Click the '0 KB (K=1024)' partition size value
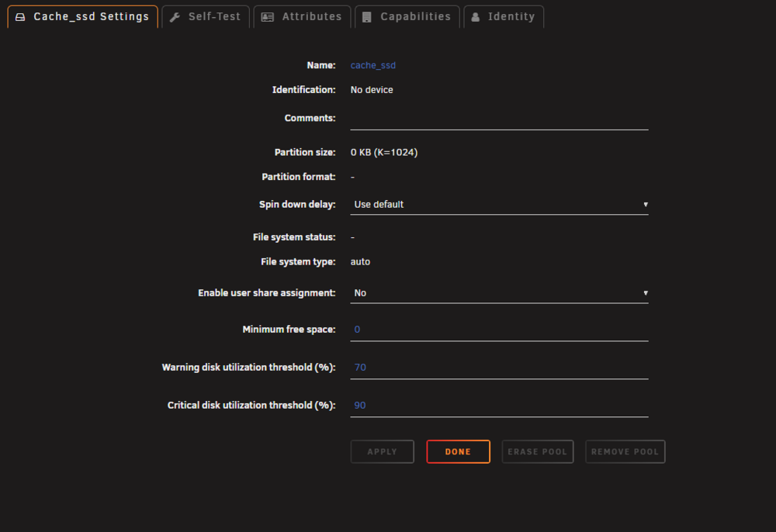This screenshot has height=532, width=776. coord(384,152)
